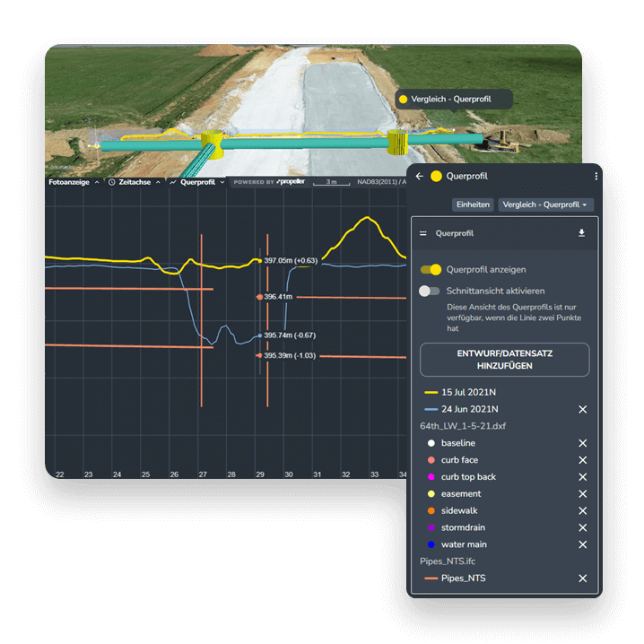The width and height of the screenshot is (644, 644).
Task: Select the 15 Jul 2021N survey entry
Action: (466, 392)
